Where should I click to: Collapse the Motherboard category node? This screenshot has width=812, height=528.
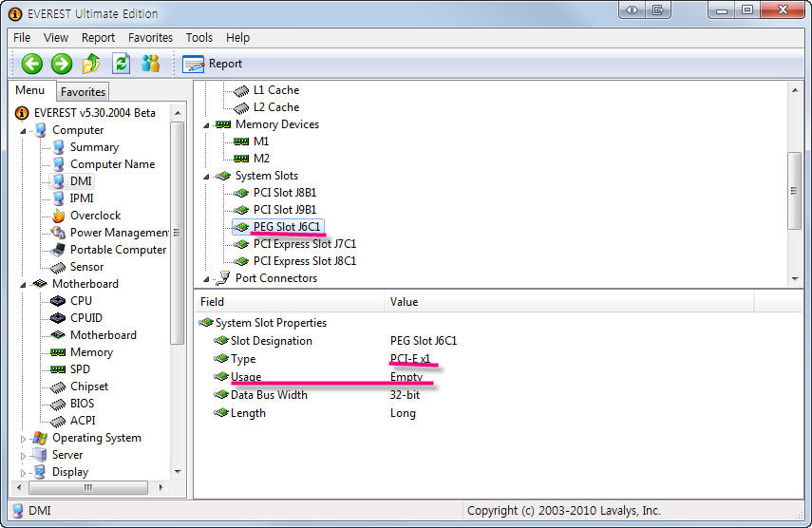[x=23, y=285]
